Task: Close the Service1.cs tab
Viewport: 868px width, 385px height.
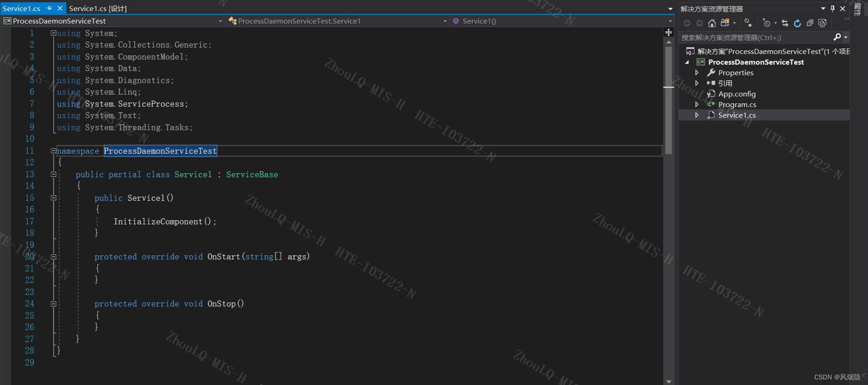Action: point(60,8)
